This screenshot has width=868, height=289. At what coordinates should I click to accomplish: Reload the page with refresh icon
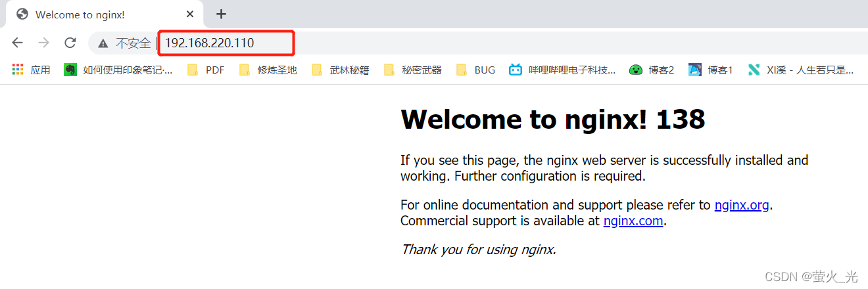pyautogui.click(x=70, y=43)
